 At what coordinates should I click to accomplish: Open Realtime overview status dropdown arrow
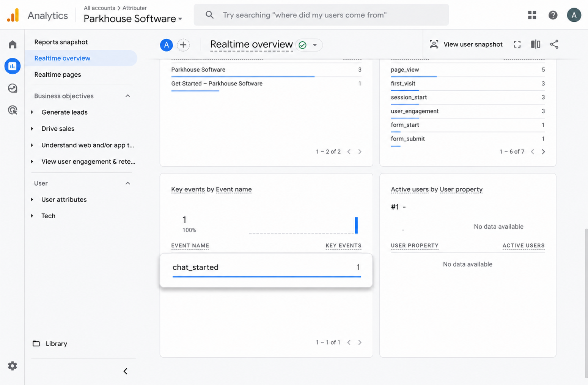click(315, 45)
